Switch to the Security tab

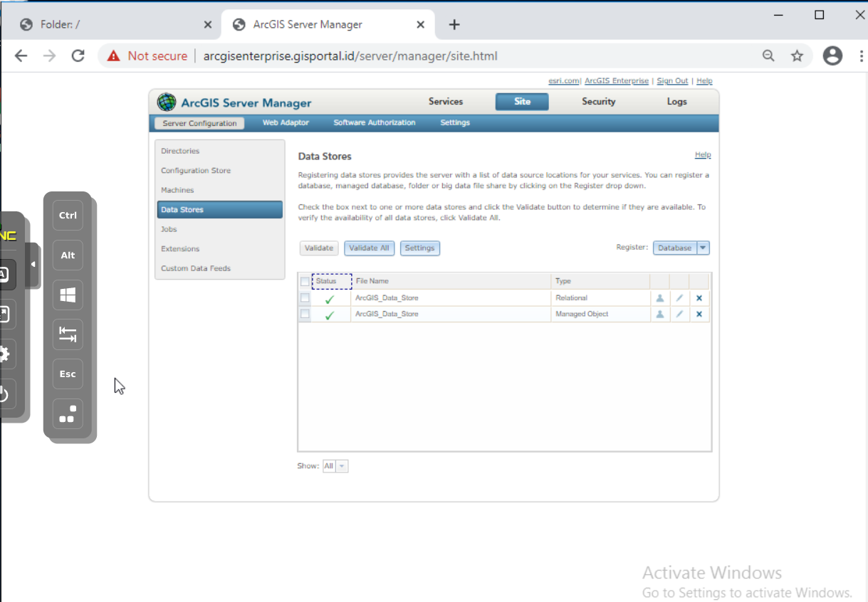coord(598,102)
